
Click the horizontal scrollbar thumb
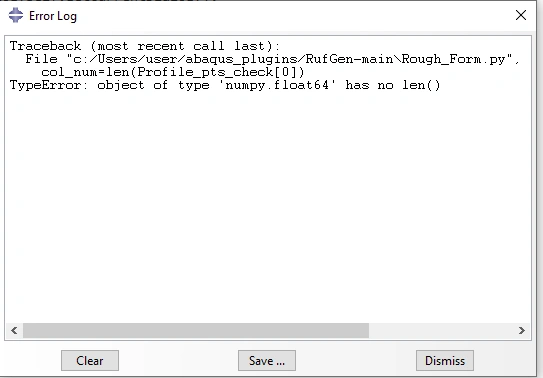[x=196, y=331]
